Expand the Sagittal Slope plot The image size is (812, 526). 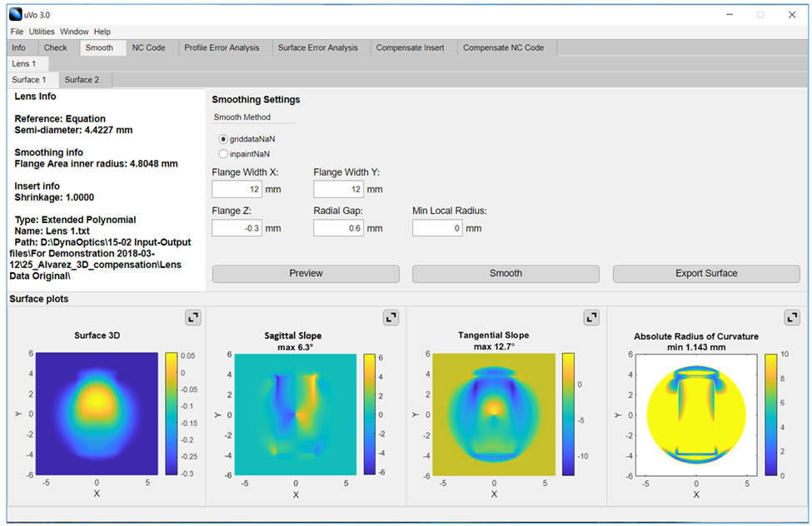[x=391, y=317]
